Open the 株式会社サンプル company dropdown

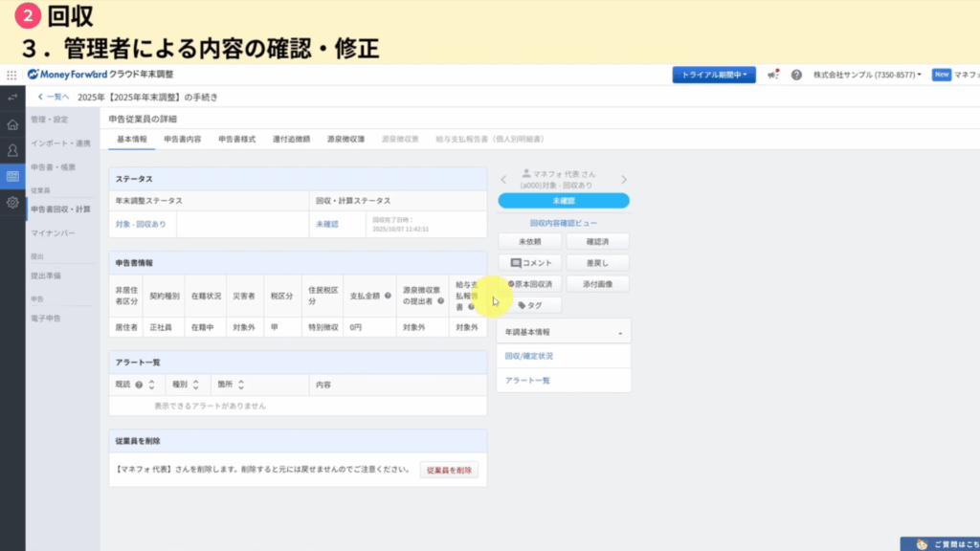[867, 75]
